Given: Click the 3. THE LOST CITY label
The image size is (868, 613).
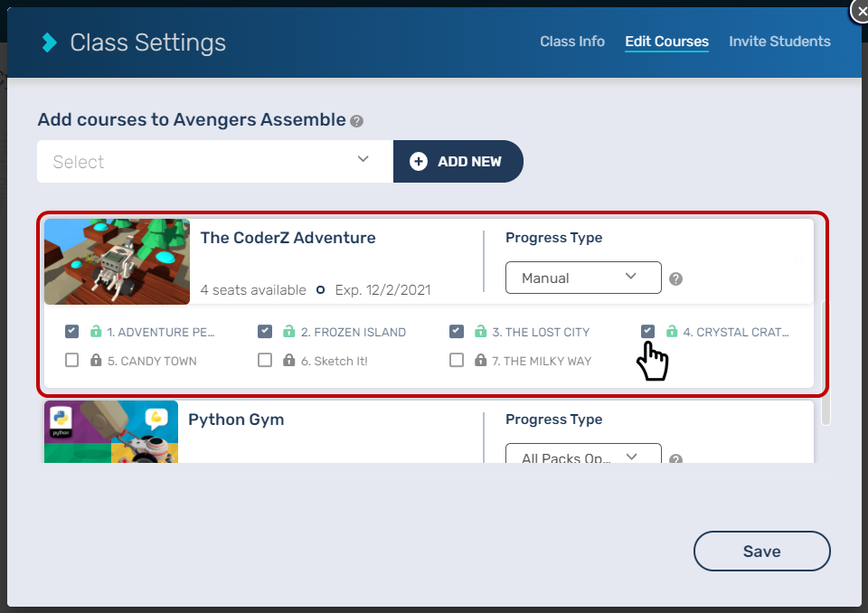Looking at the screenshot, I should coord(541,332).
